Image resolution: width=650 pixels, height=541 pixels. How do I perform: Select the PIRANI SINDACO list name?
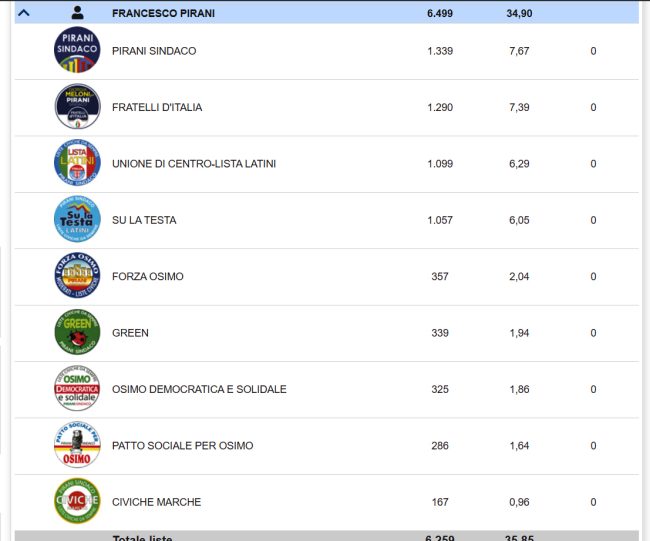coord(154,51)
